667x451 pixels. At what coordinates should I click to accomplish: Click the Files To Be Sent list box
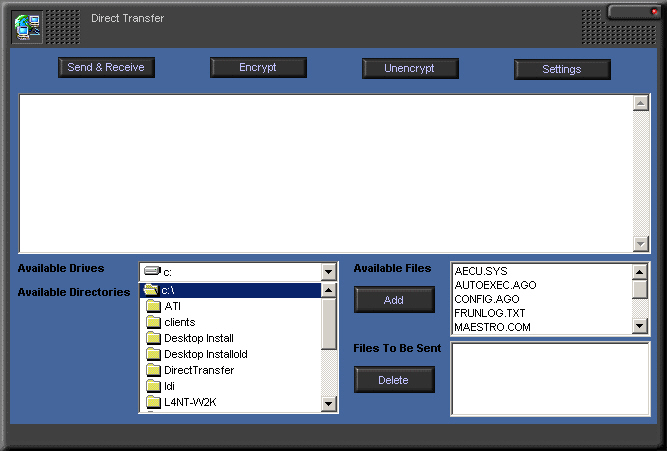[550, 379]
